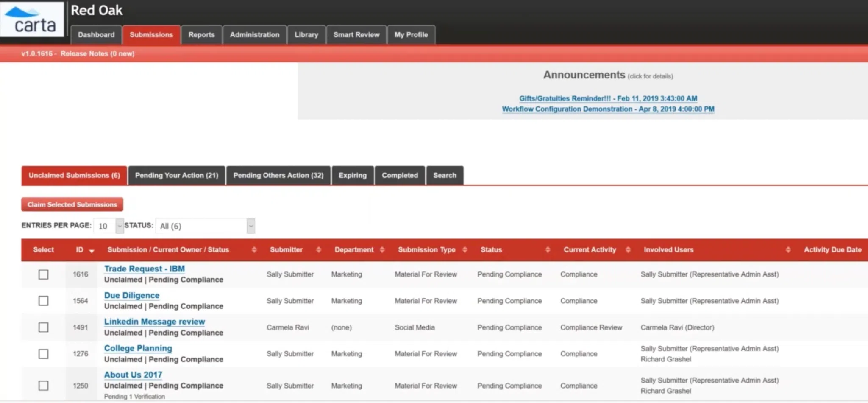Sort the Current Activity column

(628, 250)
